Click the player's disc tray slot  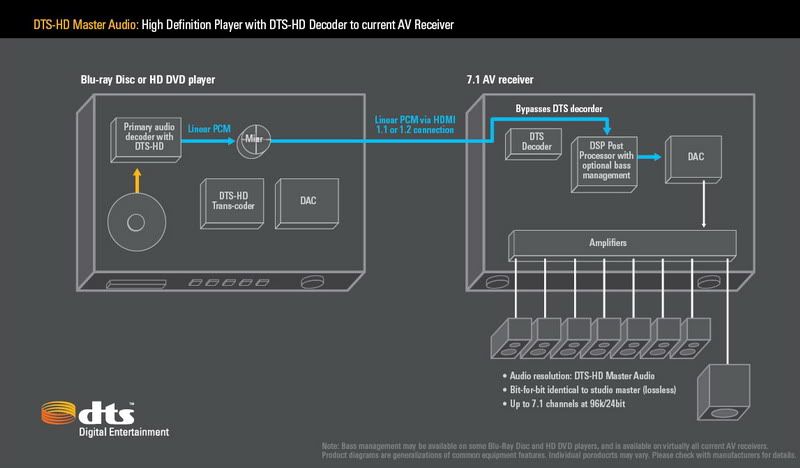[136, 284]
